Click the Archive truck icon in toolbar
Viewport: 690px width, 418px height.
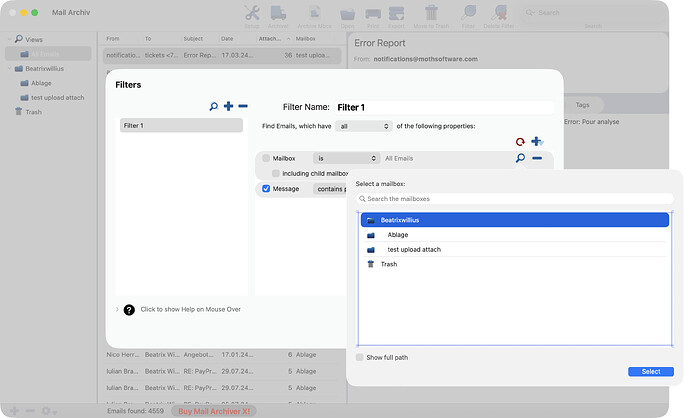[x=278, y=13]
